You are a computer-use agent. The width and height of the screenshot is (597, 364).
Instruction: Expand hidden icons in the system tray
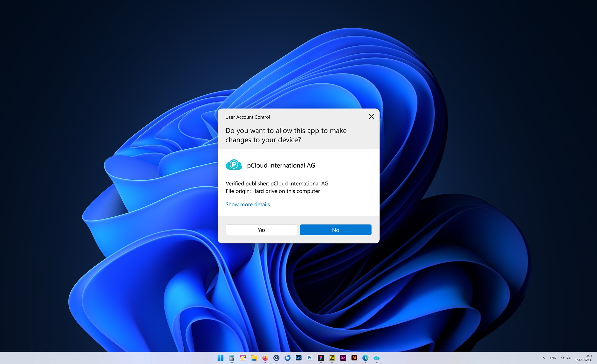point(543,358)
